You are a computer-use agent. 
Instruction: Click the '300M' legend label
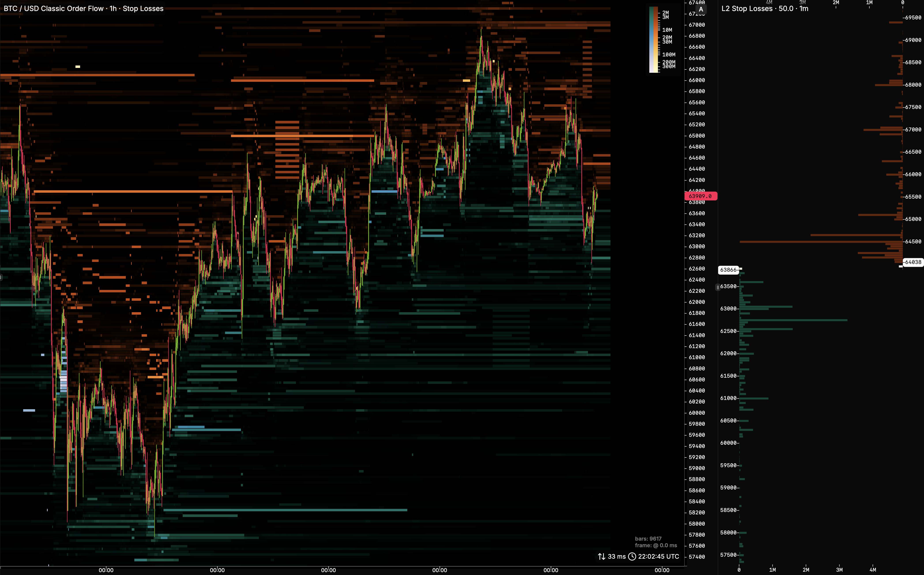click(x=669, y=67)
